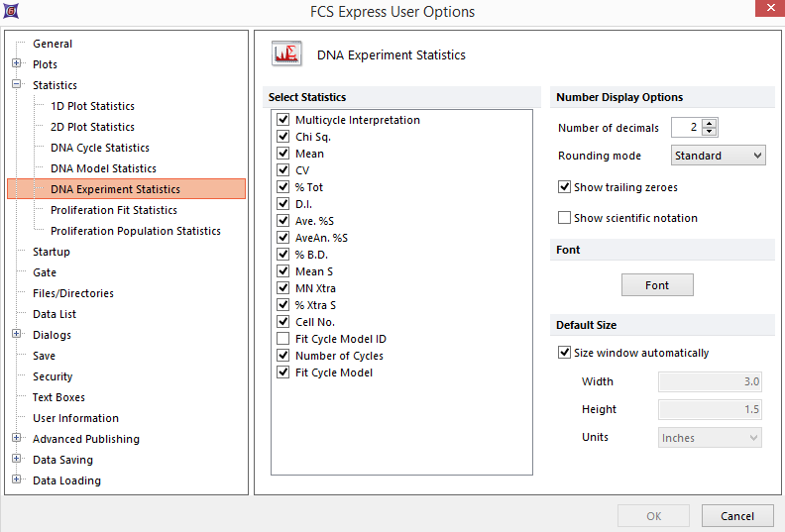Click the DNA Experiment Statistics header icon
Viewport: 785px width, 532px height.
(287, 54)
